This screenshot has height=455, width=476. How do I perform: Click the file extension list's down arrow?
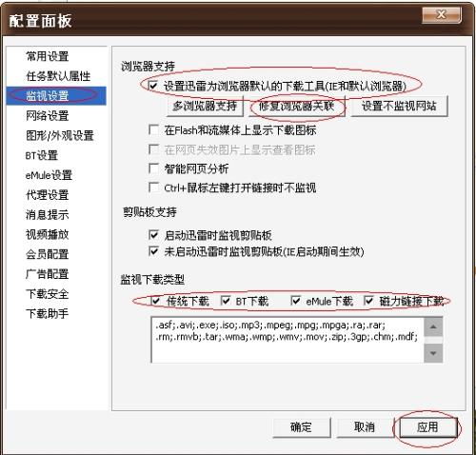pyautogui.click(x=433, y=353)
